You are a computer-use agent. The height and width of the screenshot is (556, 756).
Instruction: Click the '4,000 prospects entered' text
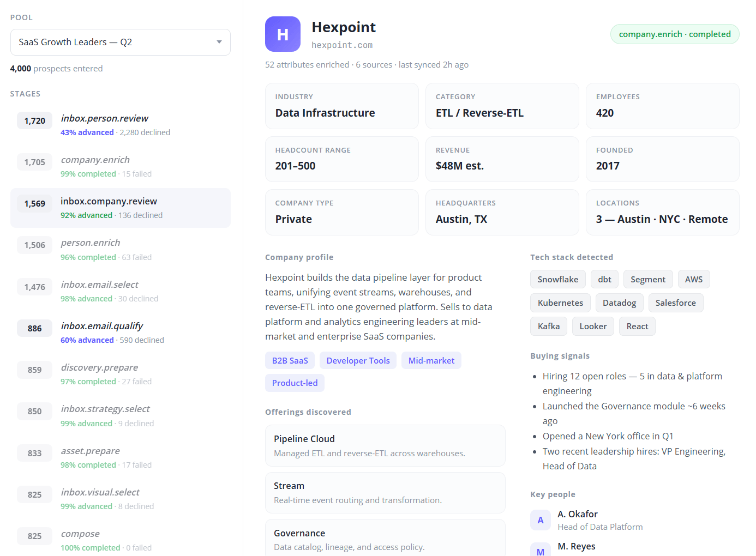coord(56,69)
